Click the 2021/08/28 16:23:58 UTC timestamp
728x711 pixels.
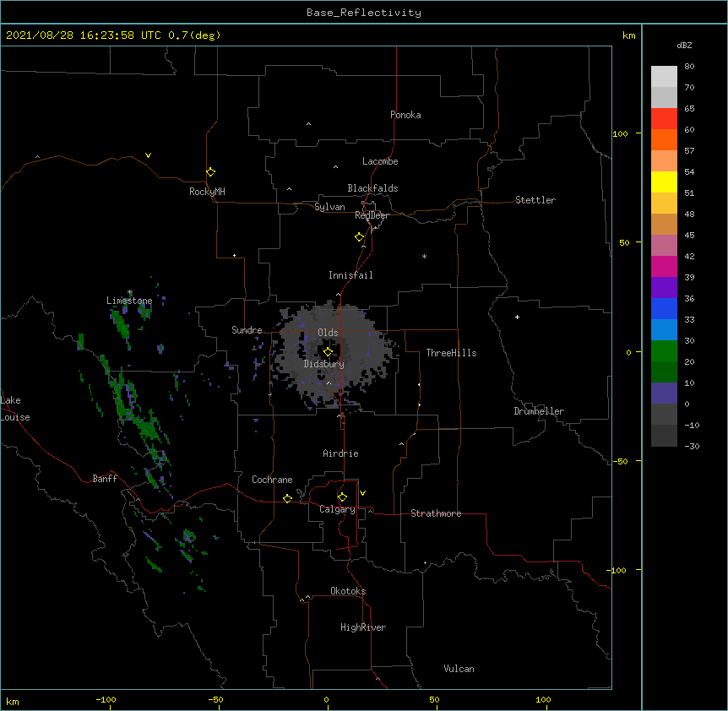[84, 35]
